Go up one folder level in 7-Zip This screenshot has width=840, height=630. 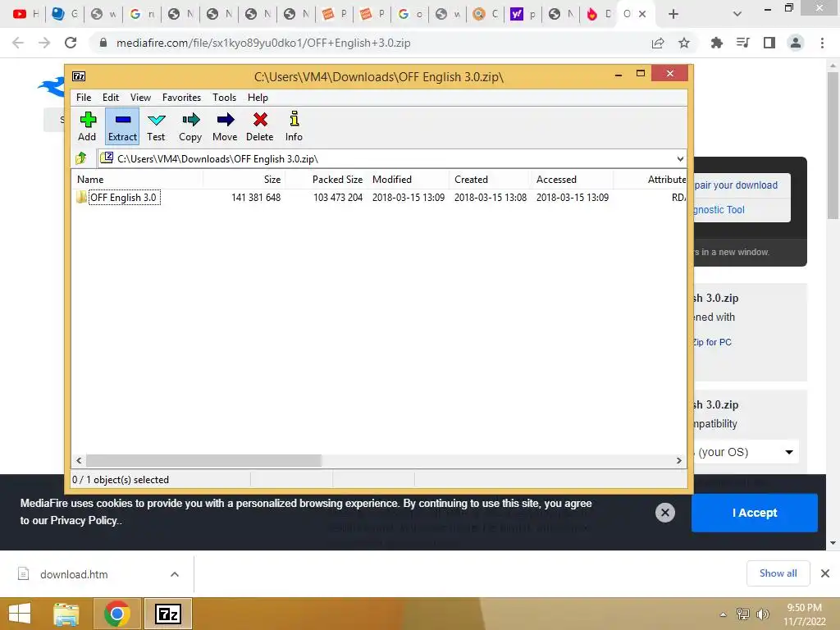81,158
